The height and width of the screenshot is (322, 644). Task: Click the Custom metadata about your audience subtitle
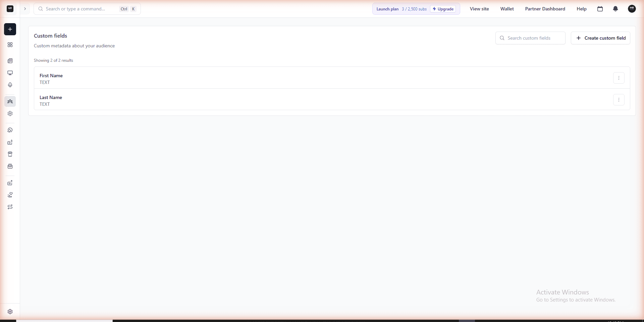[x=74, y=46]
